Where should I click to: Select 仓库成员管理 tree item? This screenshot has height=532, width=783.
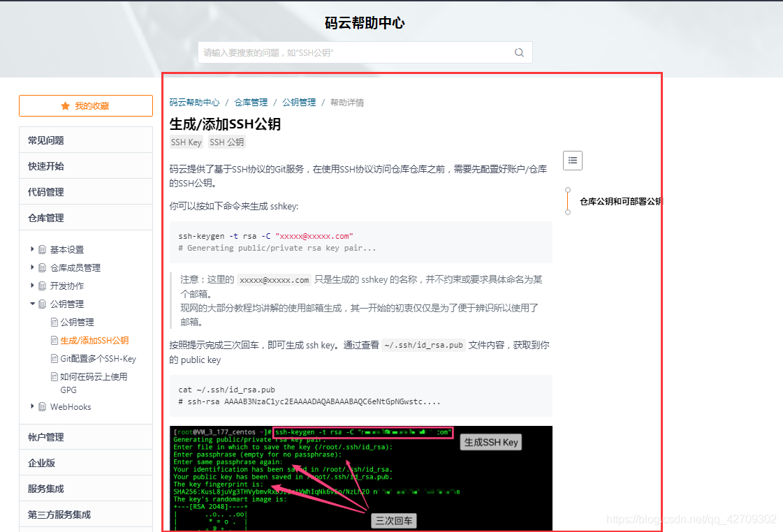click(x=75, y=268)
